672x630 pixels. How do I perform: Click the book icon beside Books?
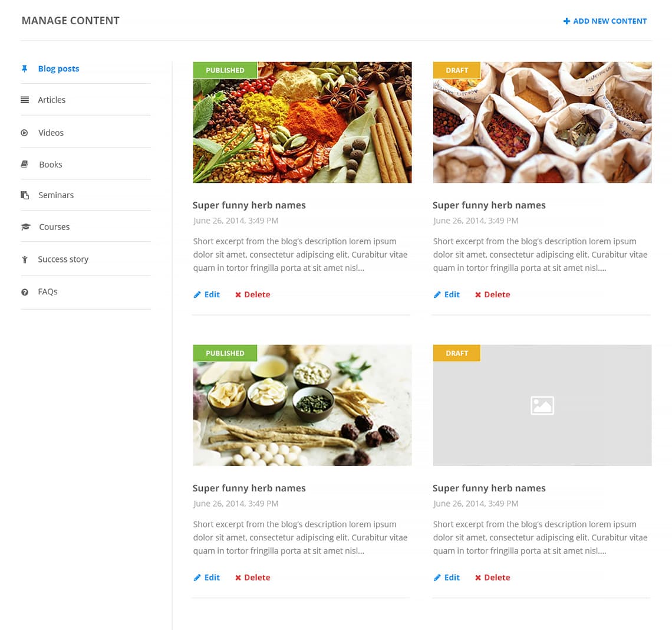25,164
